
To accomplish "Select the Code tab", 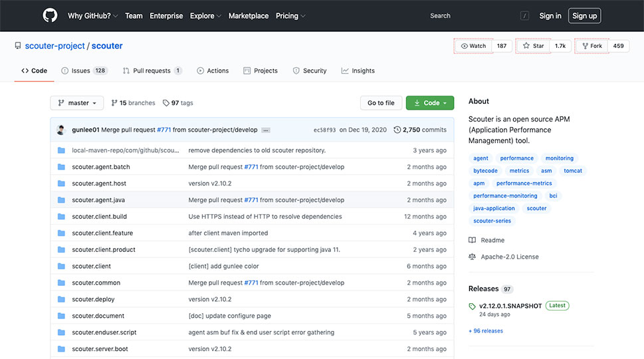I will pyautogui.click(x=34, y=70).
